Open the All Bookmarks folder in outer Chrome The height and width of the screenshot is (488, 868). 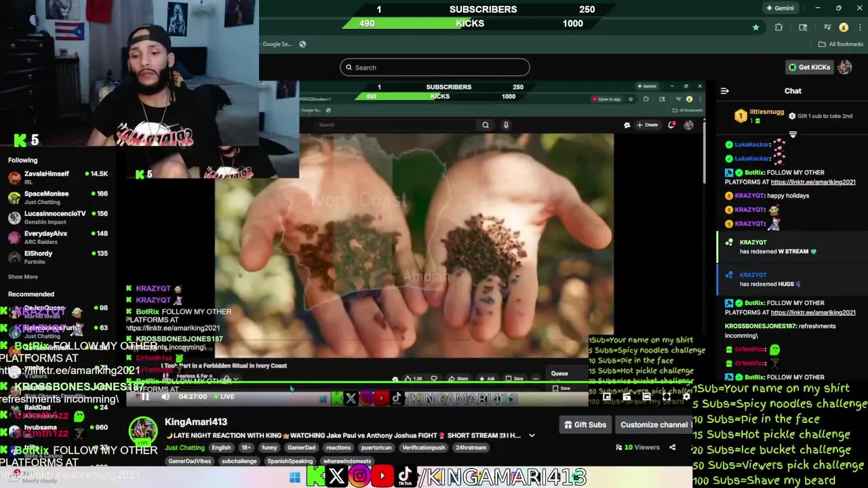click(x=841, y=44)
